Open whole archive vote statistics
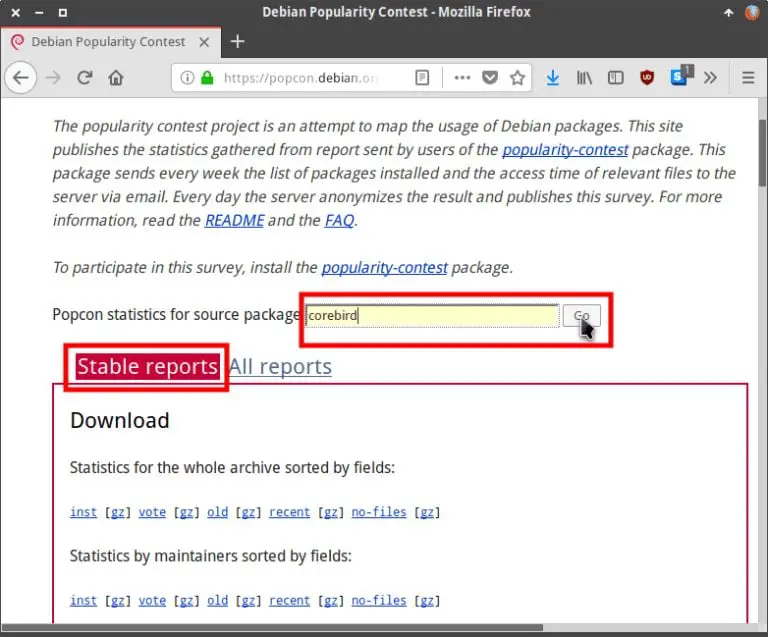 [152, 512]
